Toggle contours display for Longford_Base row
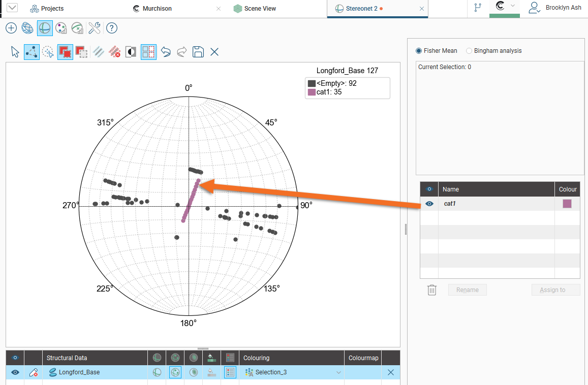Viewport: 588px width, 385px height. (x=194, y=372)
